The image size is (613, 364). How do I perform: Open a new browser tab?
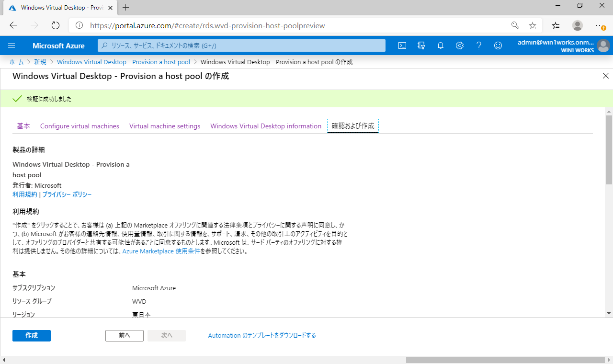(126, 8)
